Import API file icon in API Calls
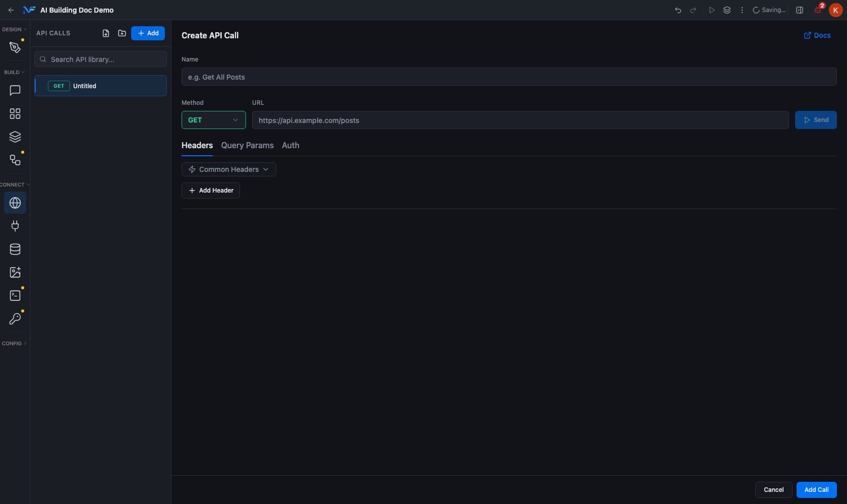Viewport: 847px width, 504px height. click(x=106, y=33)
